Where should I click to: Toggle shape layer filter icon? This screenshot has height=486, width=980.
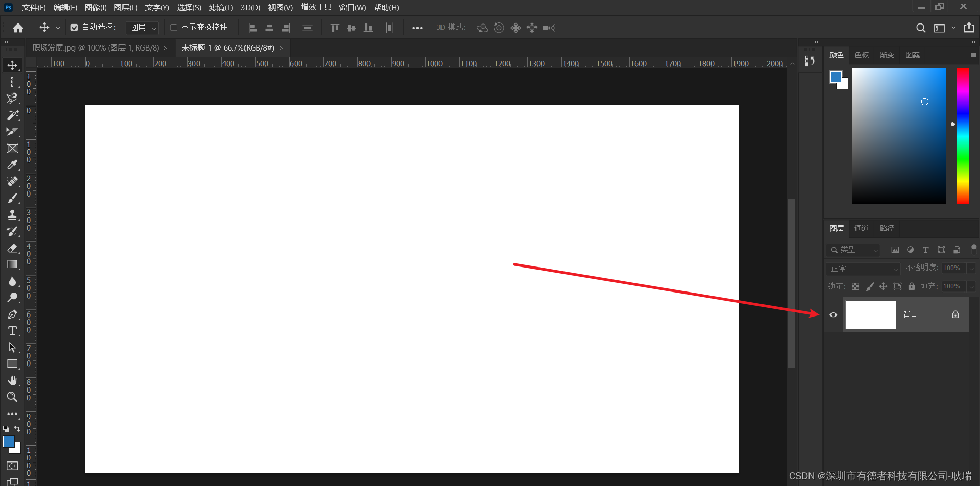(x=941, y=250)
